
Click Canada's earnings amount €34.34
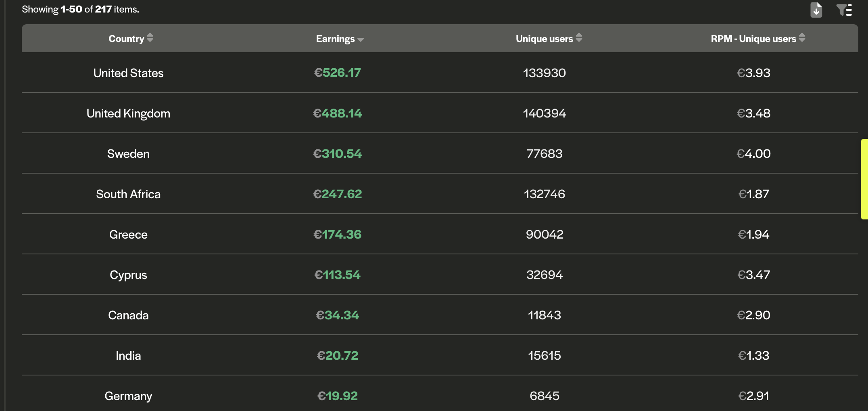338,315
